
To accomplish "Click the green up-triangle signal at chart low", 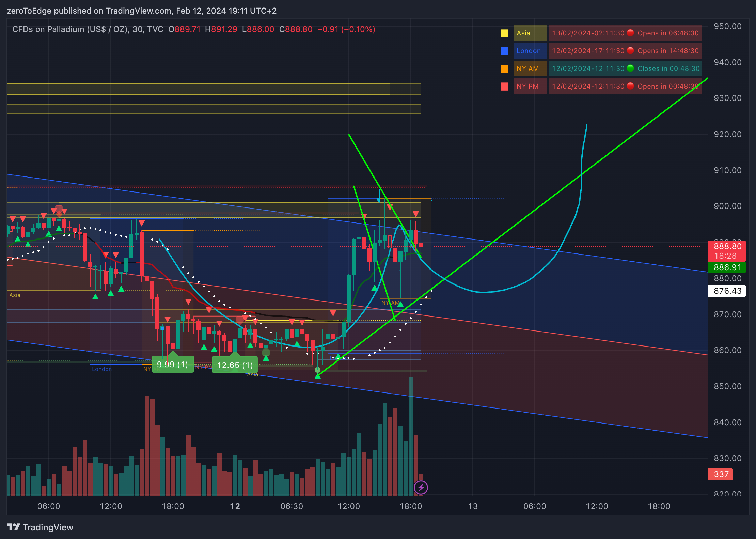I will pyautogui.click(x=318, y=376).
